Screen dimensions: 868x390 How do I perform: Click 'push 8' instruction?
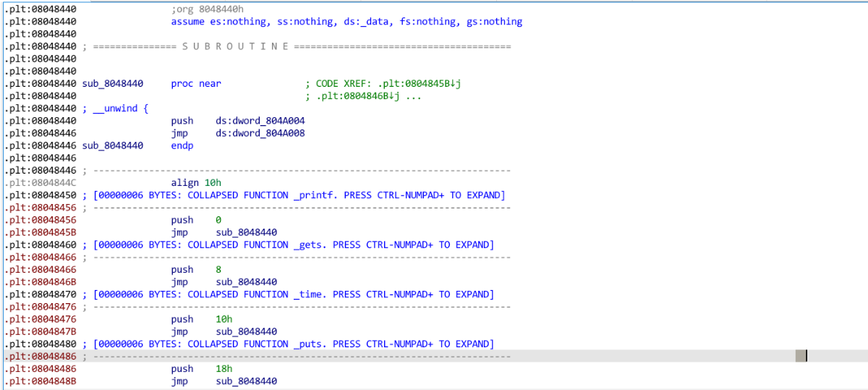[196, 269]
